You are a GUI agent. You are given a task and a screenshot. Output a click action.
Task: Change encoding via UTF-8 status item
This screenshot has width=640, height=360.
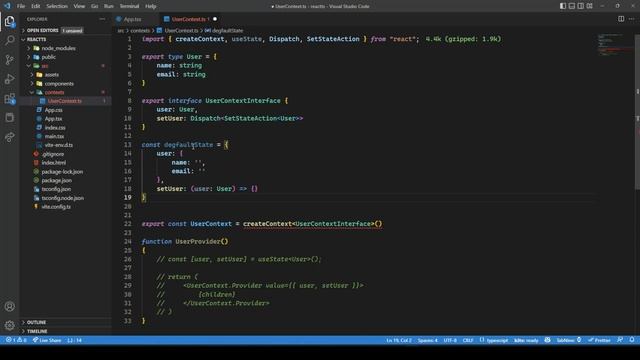tap(450, 340)
